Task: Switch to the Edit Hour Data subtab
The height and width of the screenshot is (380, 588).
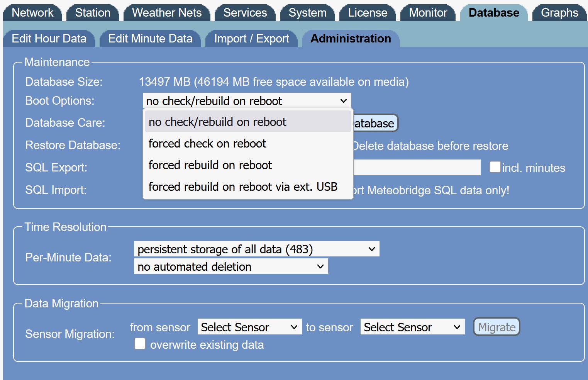Action: coord(49,38)
